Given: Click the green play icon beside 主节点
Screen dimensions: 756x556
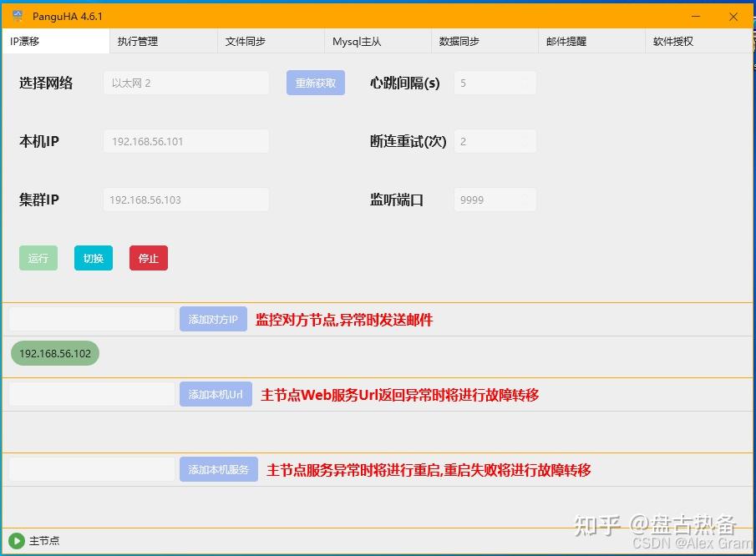Looking at the screenshot, I should coord(16,541).
